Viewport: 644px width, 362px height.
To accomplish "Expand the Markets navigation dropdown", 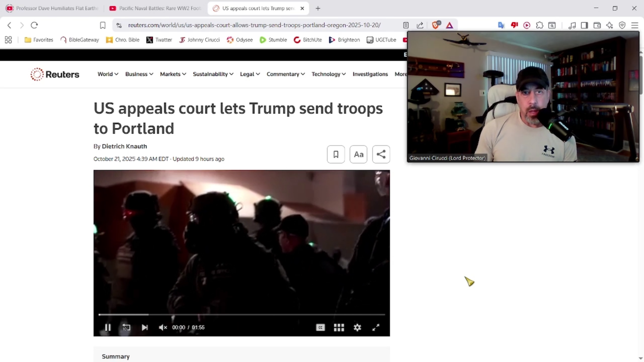I will (x=173, y=74).
